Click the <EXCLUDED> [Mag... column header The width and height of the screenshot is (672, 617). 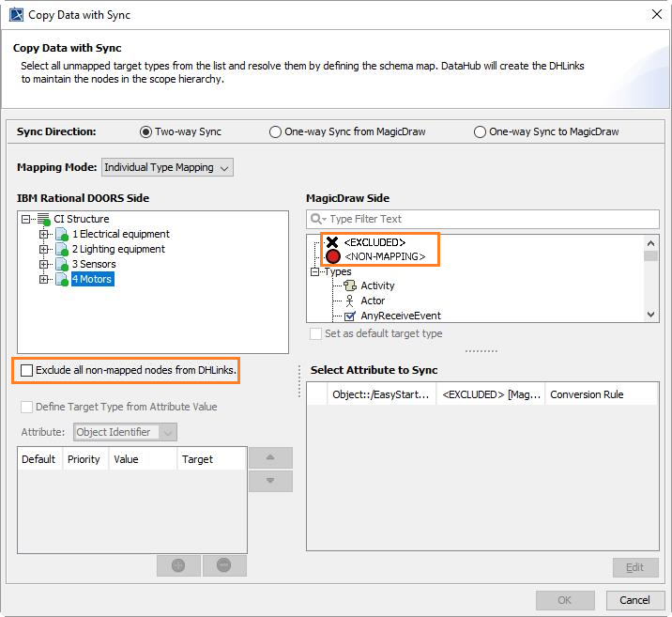coord(491,394)
